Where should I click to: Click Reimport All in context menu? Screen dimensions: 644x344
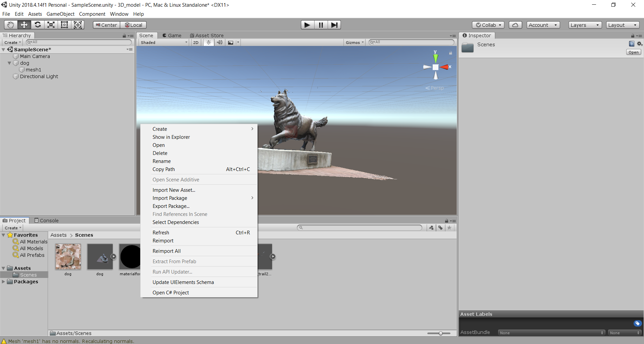(166, 251)
